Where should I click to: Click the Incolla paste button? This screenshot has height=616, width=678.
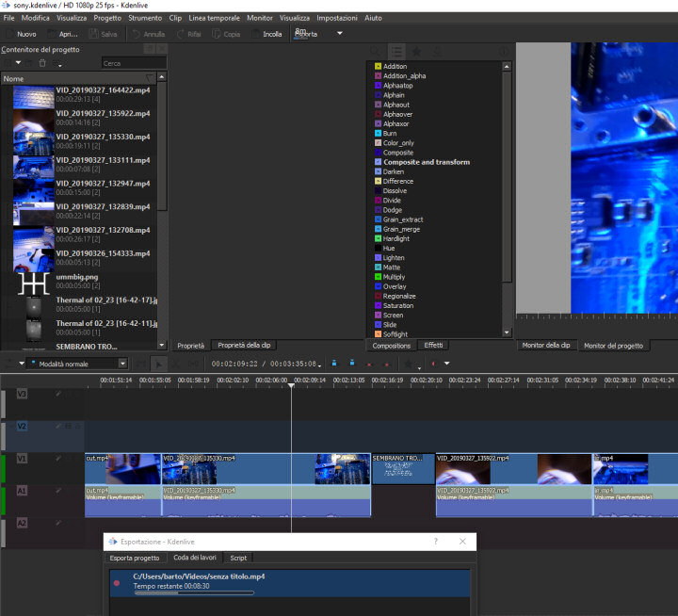266,34
